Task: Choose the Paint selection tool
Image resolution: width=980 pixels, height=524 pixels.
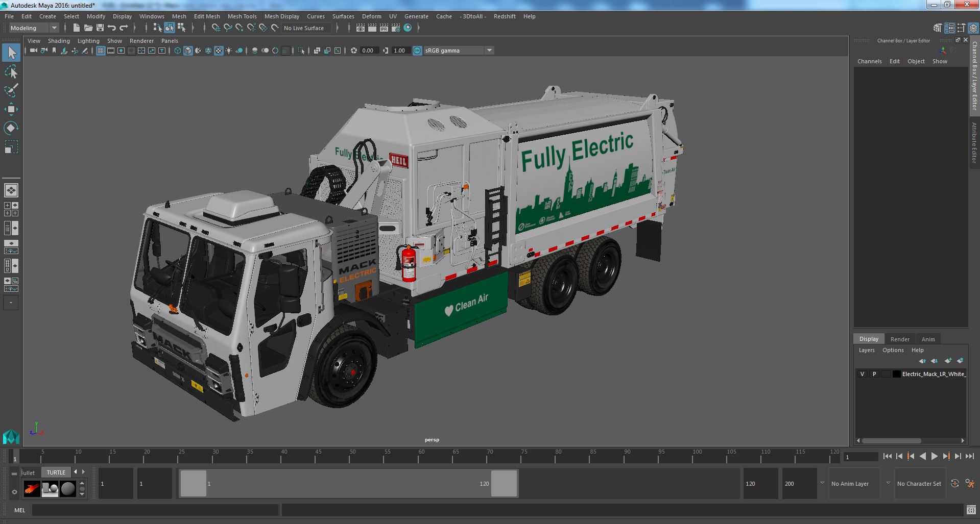Action: click(11, 90)
